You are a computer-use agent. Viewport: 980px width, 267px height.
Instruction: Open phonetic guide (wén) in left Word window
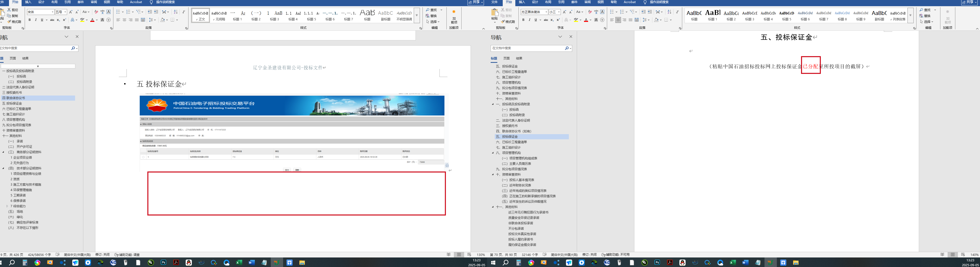[x=102, y=12]
